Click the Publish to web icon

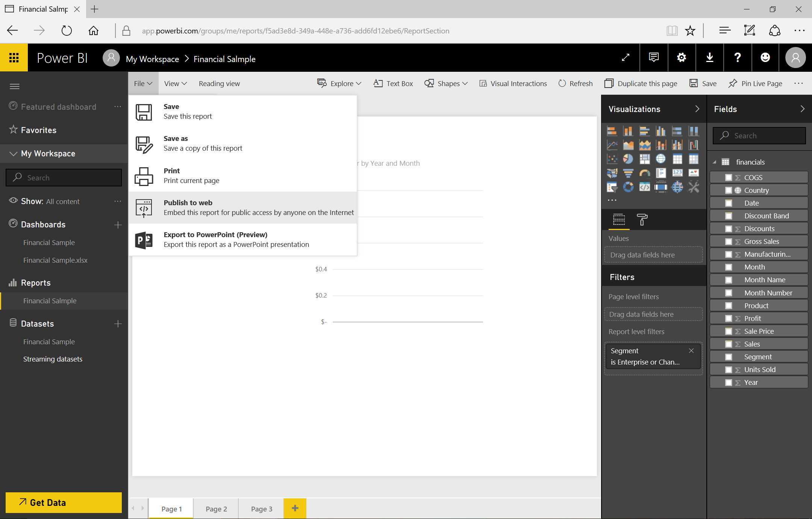pos(144,208)
